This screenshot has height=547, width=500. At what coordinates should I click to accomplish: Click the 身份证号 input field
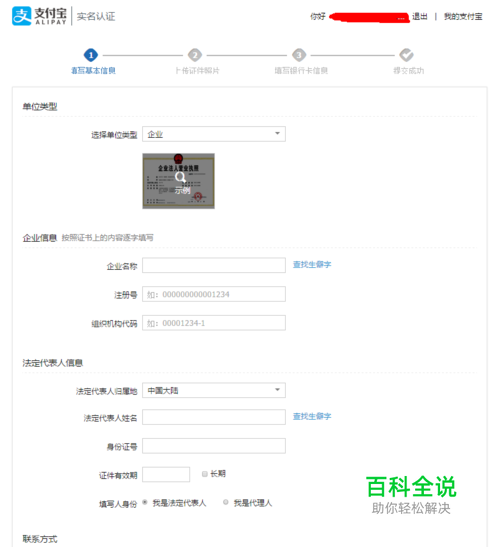pos(214,446)
